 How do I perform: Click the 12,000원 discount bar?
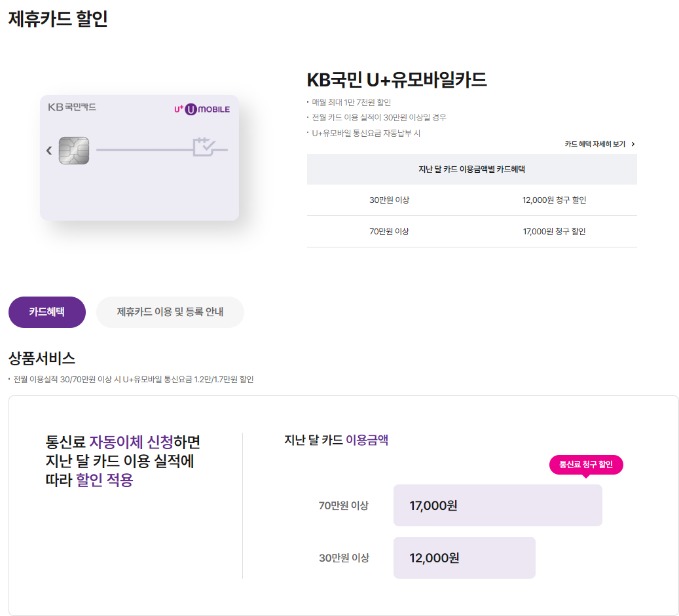click(464, 558)
